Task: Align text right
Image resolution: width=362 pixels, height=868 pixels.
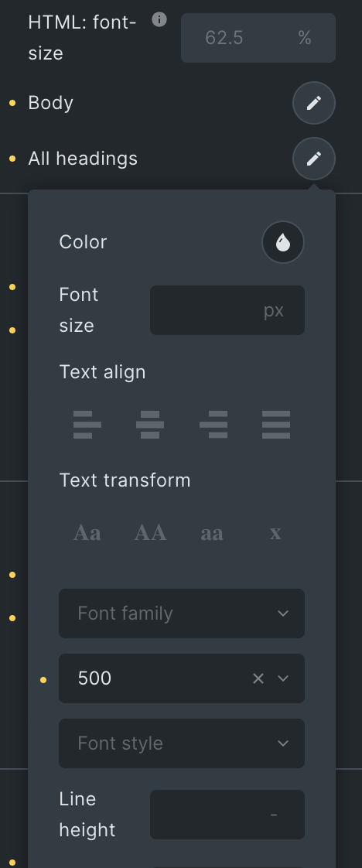Action: tap(213, 425)
